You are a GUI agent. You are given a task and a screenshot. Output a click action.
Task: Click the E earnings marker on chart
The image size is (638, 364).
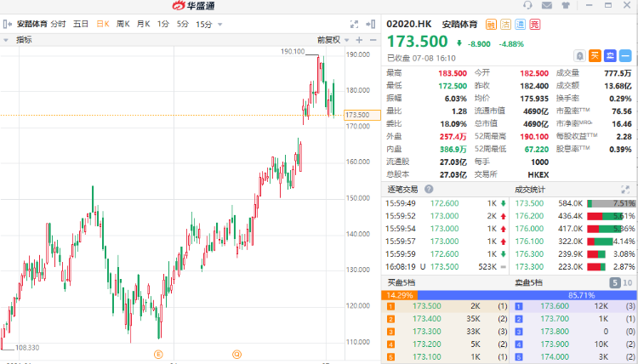click(158, 355)
